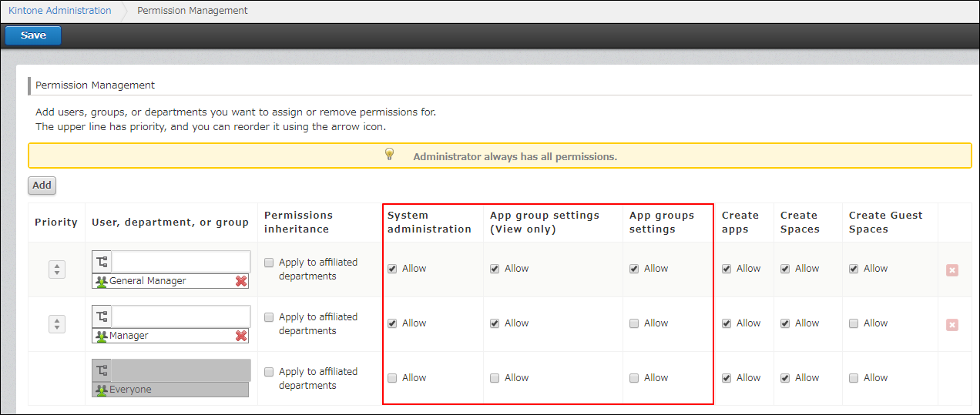This screenshot has height=415, width=980.
Task: Delete the General Manager permission row
Action: (x=951, y=270)
